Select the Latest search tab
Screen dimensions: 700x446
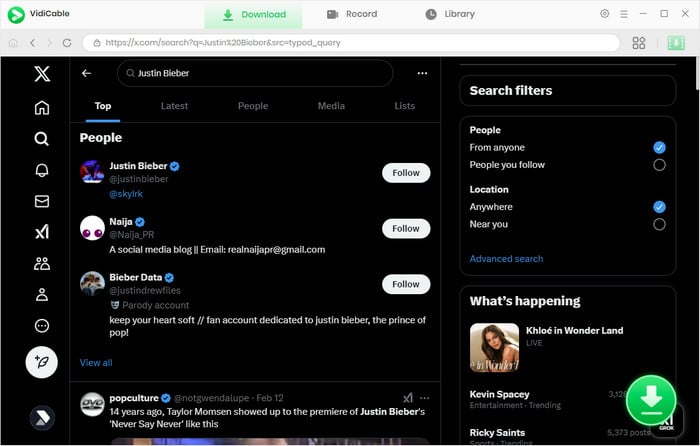click(x=174, y=106)
